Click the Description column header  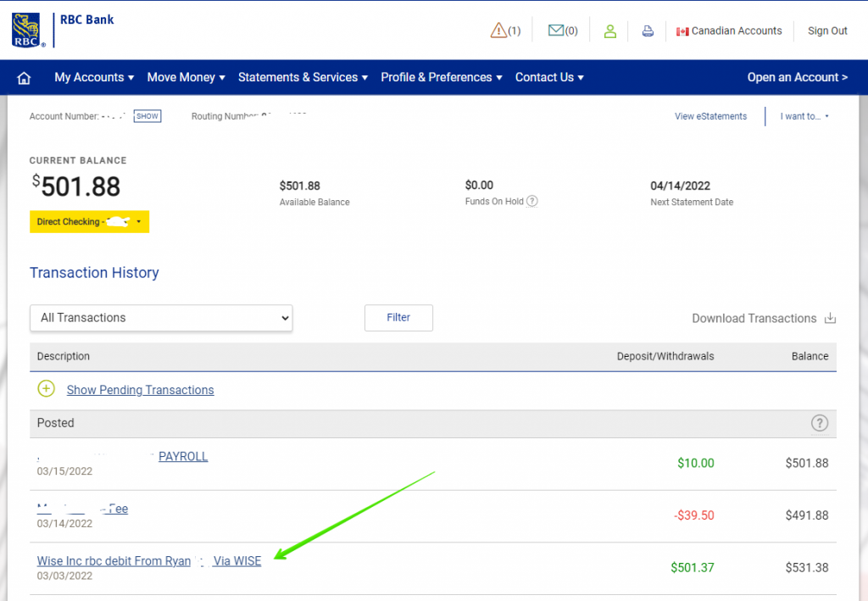(x=63, y=356)
